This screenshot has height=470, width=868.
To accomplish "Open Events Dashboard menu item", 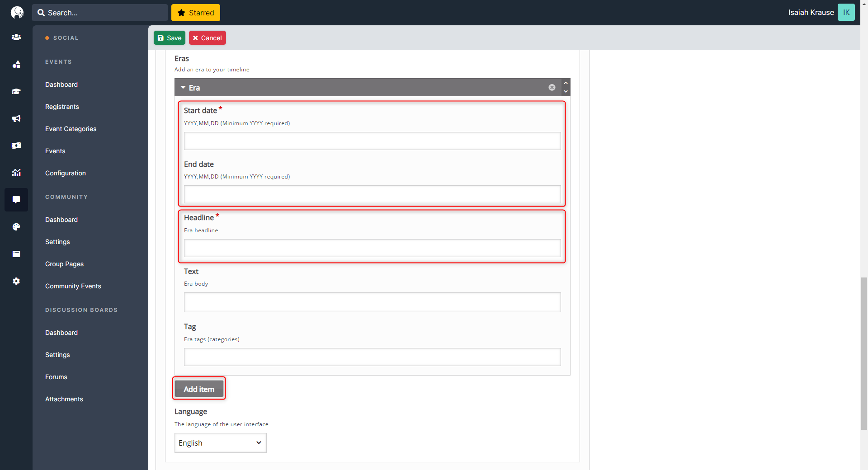I will pos(61,85).
